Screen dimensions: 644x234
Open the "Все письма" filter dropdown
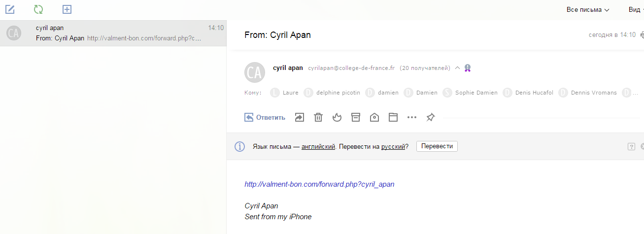click(588, 10)
